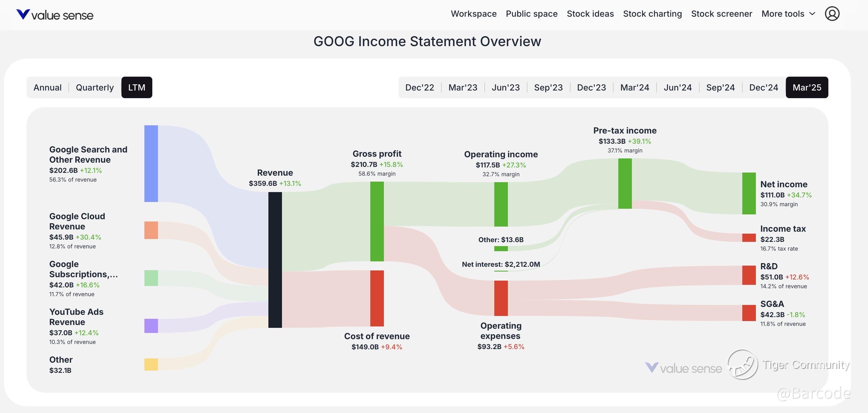Open Stock charting link
Viewport: 868px width, 413px height.
(652, 14)
